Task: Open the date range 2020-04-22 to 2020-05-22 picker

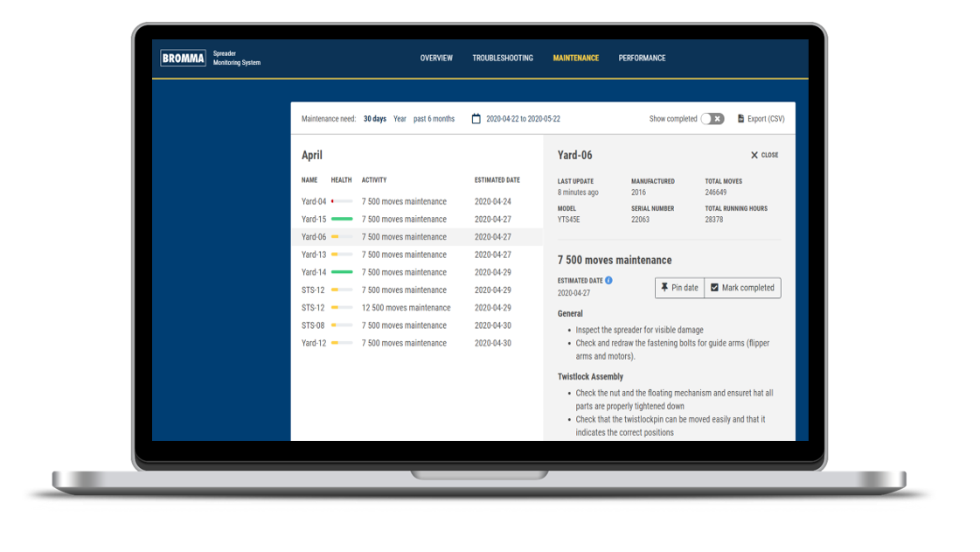Action: [523, 119]
